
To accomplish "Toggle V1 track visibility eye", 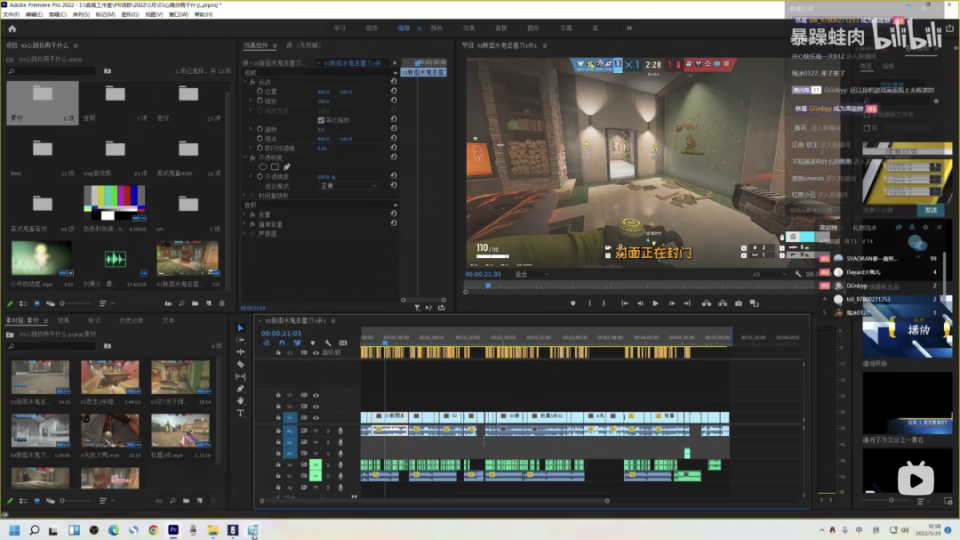I will click(316, 418).
